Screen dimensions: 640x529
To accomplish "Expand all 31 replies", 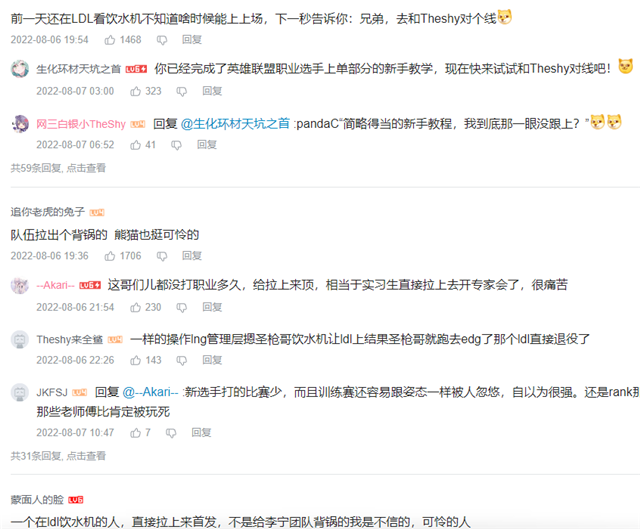I will pyautogui.click(x=58, y=456).
